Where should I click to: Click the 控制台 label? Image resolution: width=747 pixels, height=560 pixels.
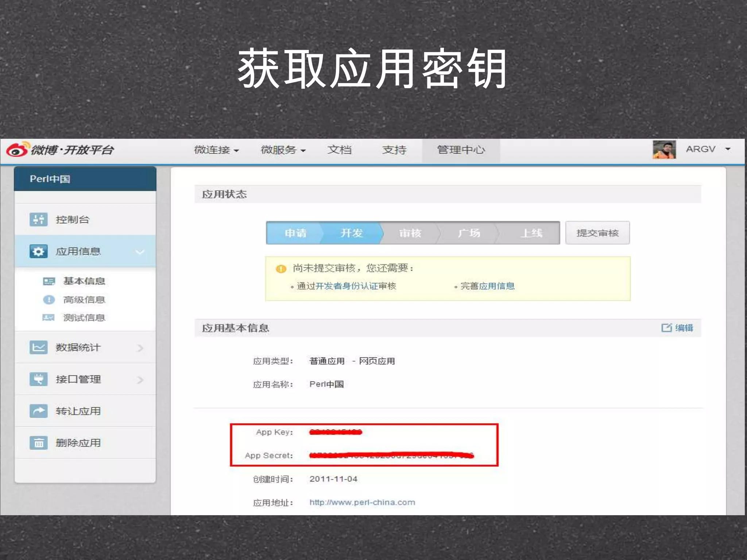click(73, 219)
